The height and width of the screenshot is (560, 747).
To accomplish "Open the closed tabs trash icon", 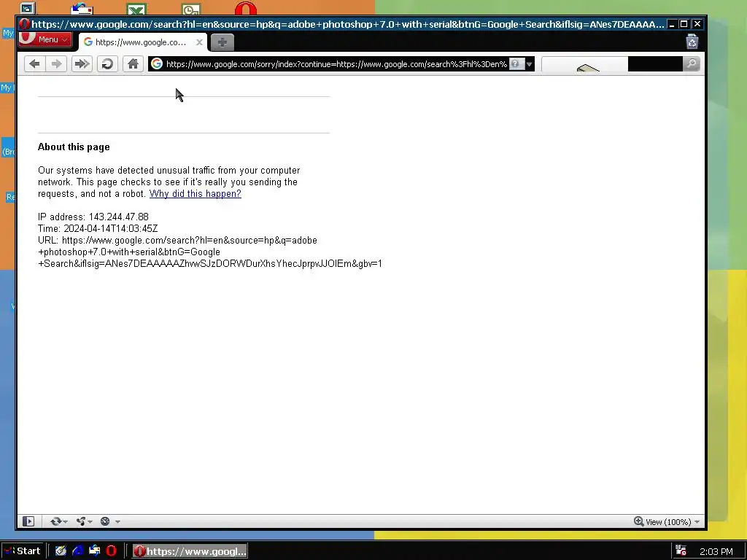I will tap(692, 42).
